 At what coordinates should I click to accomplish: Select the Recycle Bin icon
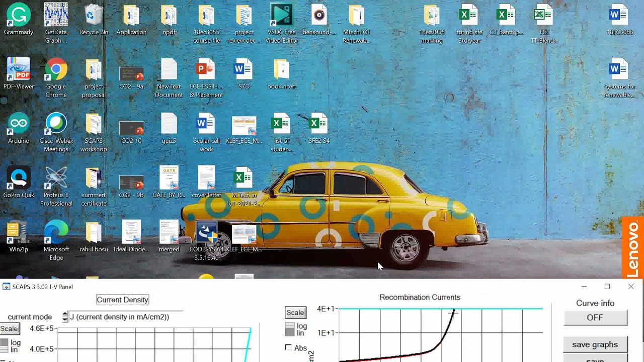94,20
